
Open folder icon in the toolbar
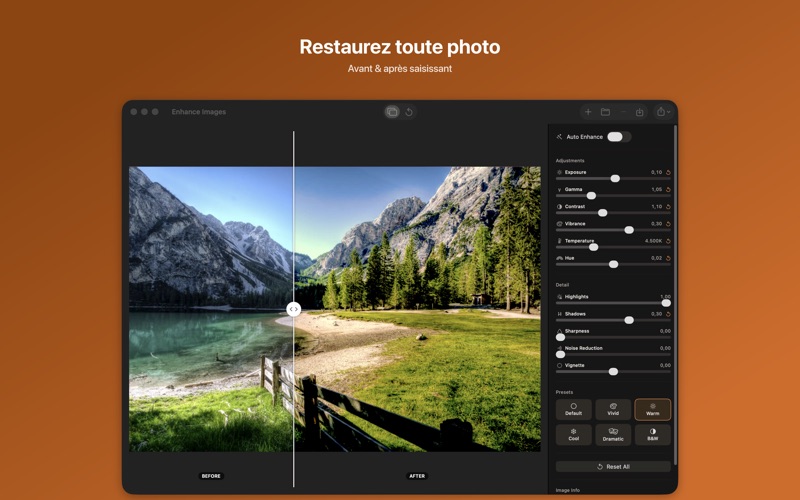605,112
